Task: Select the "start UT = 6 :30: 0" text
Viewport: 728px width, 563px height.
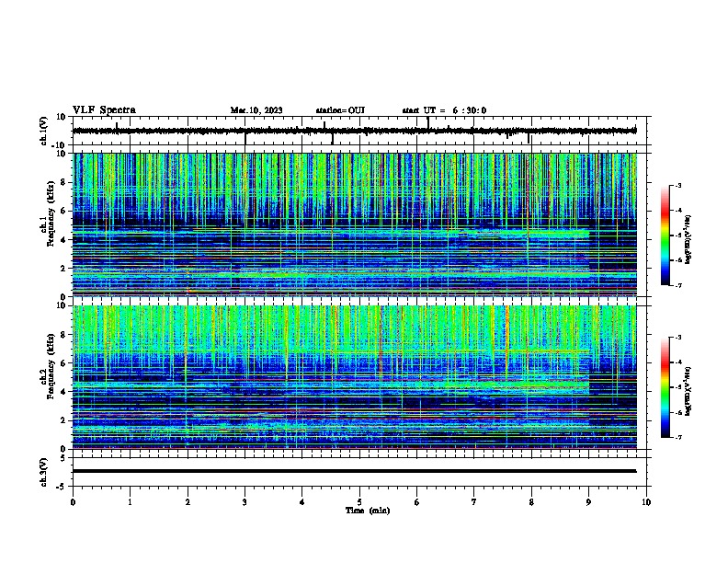Action: [x=444, y=110]
